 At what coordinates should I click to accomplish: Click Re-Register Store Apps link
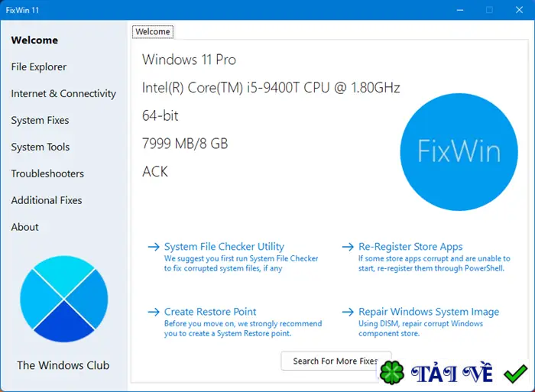410,246
